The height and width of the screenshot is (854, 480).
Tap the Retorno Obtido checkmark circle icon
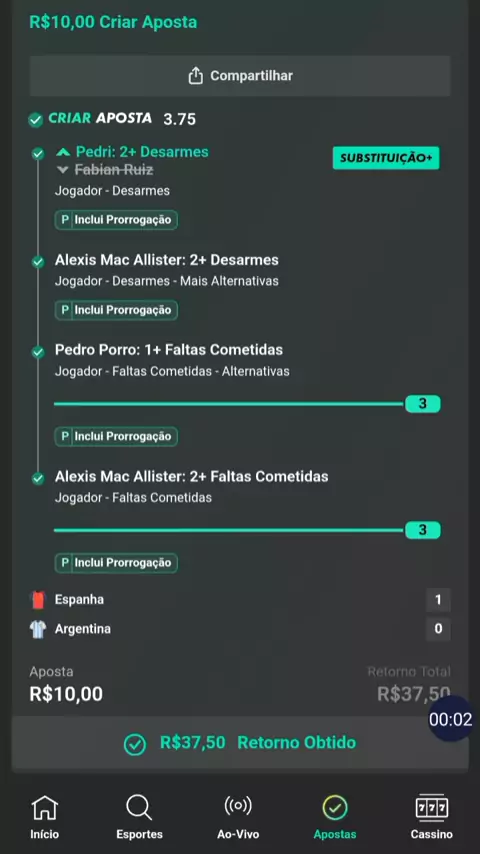[x=135, y=745]
